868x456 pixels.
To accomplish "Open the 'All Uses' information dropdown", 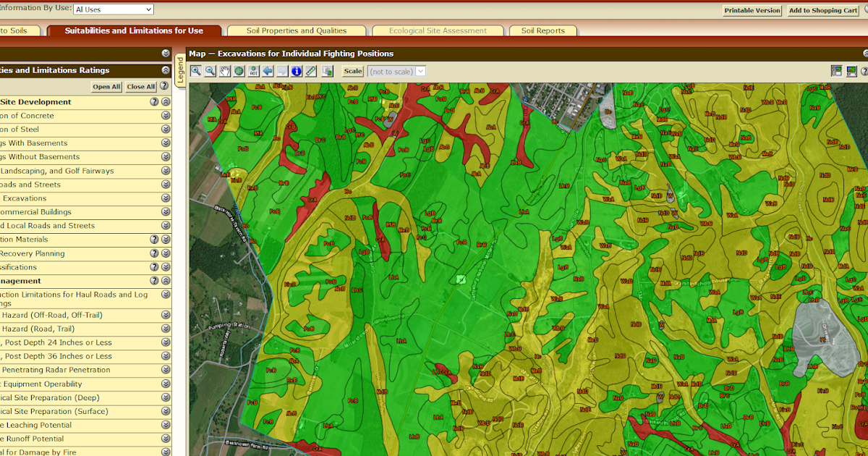I will [x=113, y=9].
